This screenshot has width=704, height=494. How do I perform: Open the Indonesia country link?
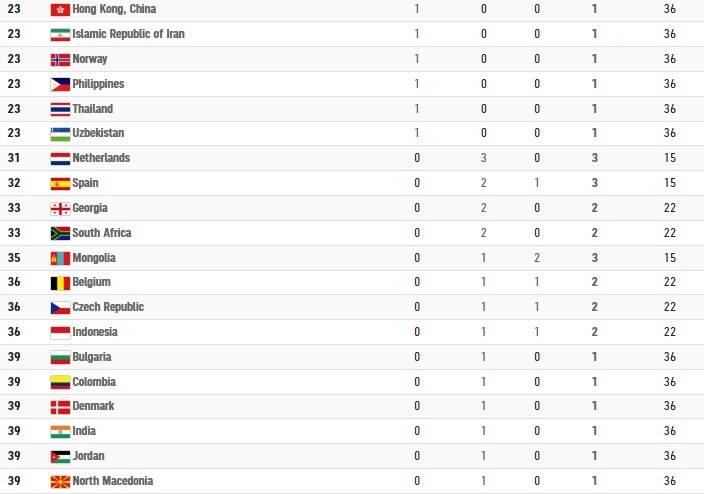tap(95, 332)
